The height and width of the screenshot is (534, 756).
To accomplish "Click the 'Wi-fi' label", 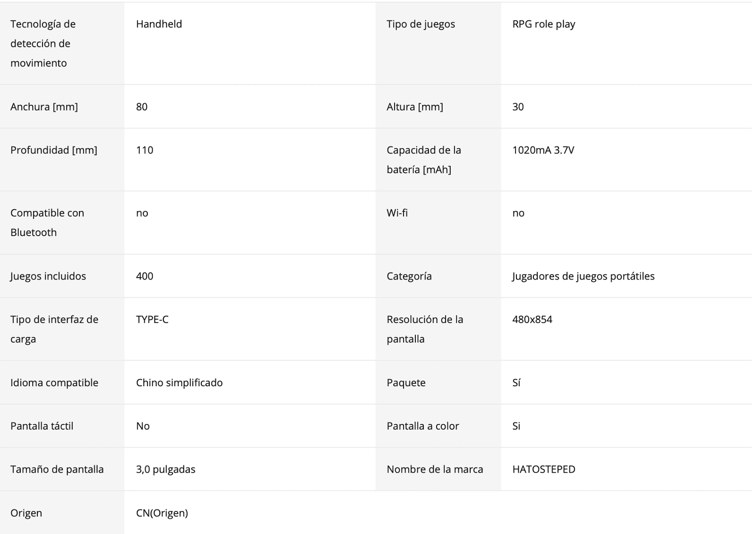I will [x=397, y=213].
